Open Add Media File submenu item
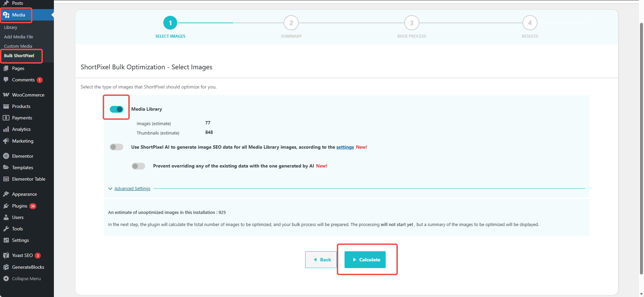The width and height of the screenshot is (644, 297). pos(19,37)
